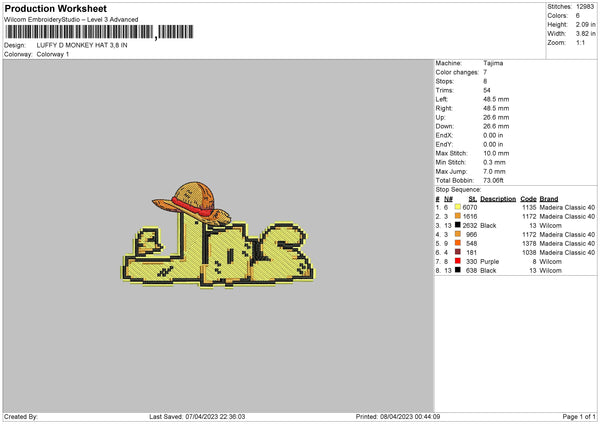The height and width of the screenshot is (424, 600).
Task: Click the Code column header
Action: (528, 199)
